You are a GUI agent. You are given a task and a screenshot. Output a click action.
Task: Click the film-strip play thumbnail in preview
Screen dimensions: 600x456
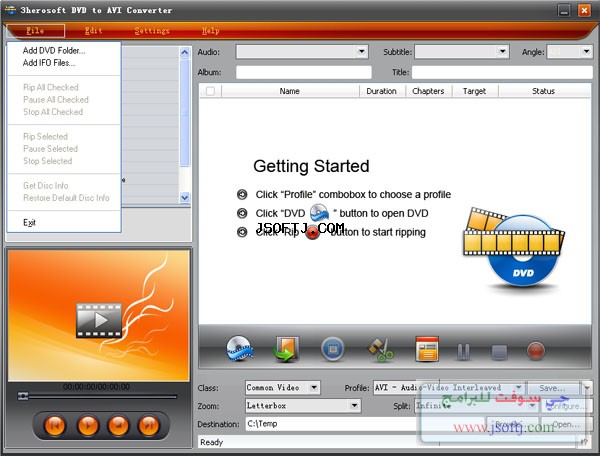99,320
